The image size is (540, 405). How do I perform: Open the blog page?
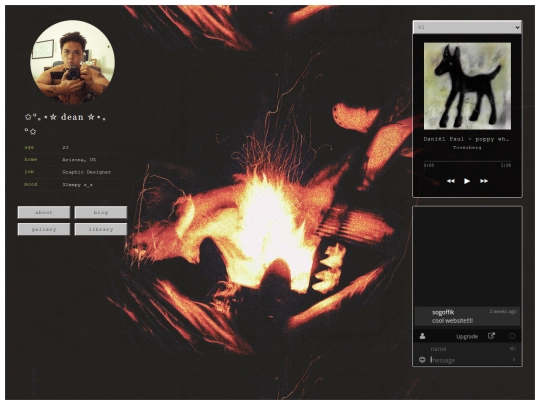point(101,212)
